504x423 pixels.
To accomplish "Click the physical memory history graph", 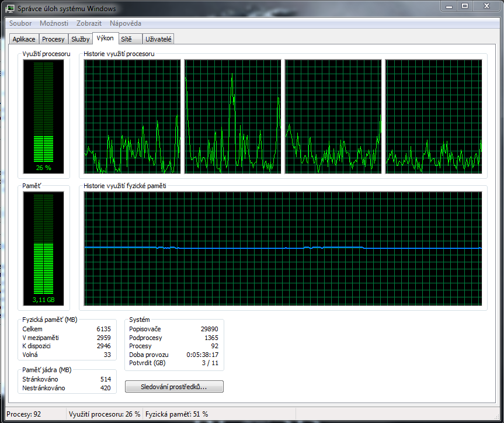I will (283, 248).
